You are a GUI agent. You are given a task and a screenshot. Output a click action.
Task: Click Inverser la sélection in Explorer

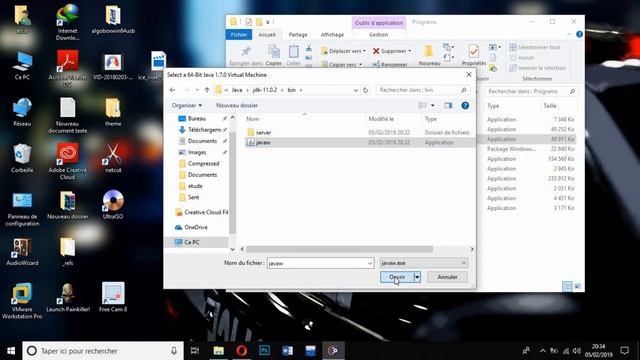click(538, 68)
